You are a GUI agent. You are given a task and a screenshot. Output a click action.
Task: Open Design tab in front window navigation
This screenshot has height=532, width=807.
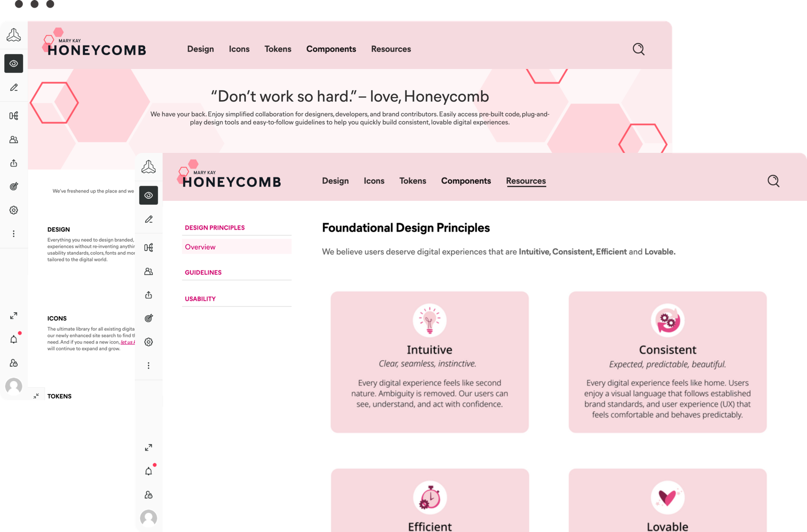[x=335, y=181]
